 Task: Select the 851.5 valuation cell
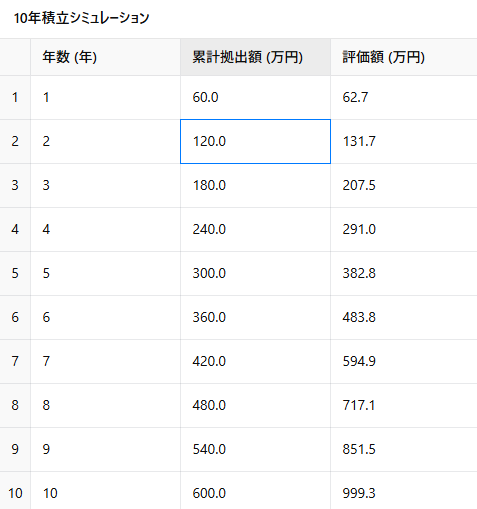pos(404,449)
